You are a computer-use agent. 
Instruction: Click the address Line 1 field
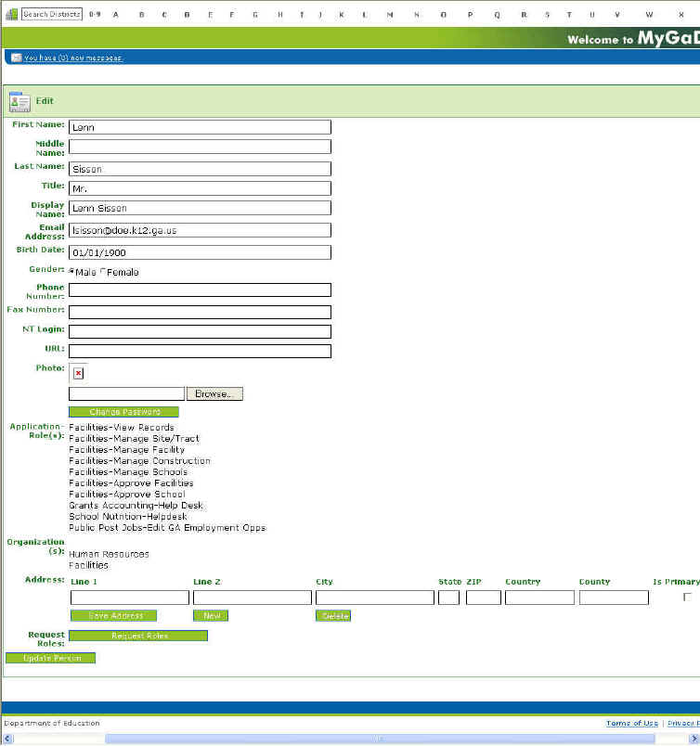click(x=130, y=598)
